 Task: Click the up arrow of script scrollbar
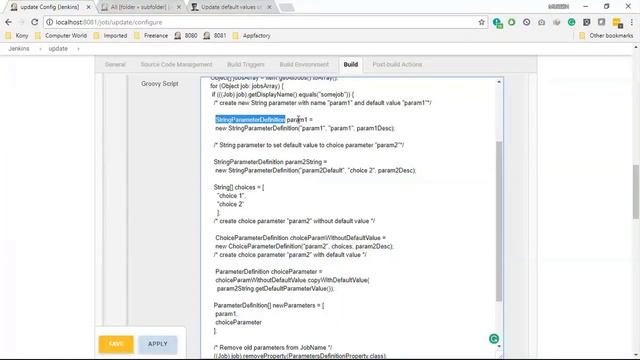pos(499,82)
